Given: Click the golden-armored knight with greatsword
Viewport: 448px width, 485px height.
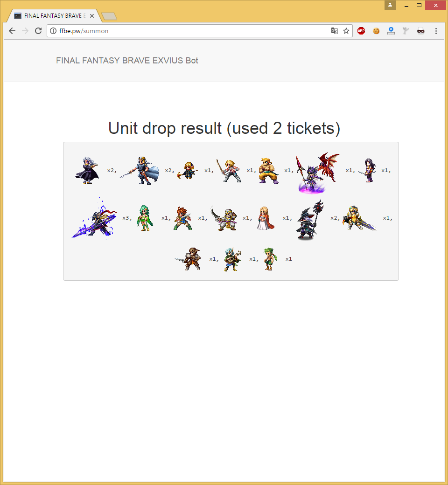Looking at the screenshot, I should click(x=359, y=218).
